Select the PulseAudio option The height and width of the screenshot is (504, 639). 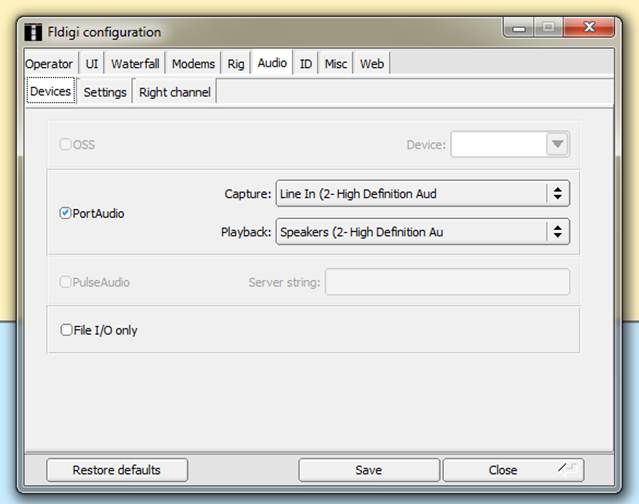(66, 282)
